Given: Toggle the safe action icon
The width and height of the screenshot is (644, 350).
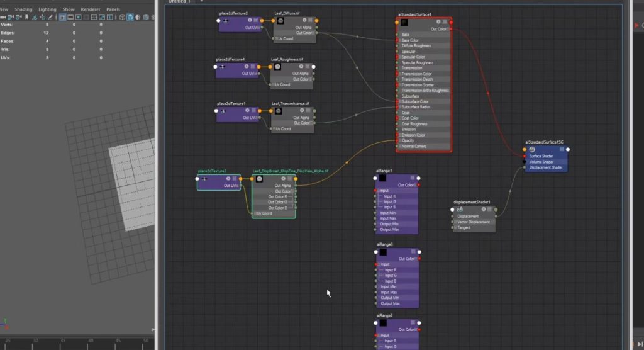Looking at the screenshot, I should pyautogui.click(x=102, y=17).
